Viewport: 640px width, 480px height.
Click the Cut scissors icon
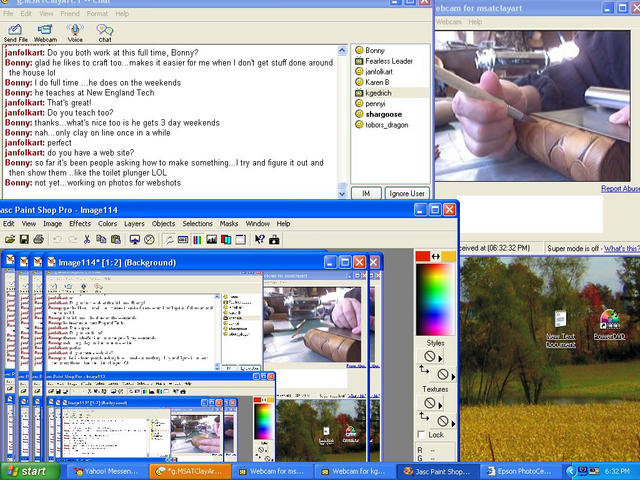[87, 240]
